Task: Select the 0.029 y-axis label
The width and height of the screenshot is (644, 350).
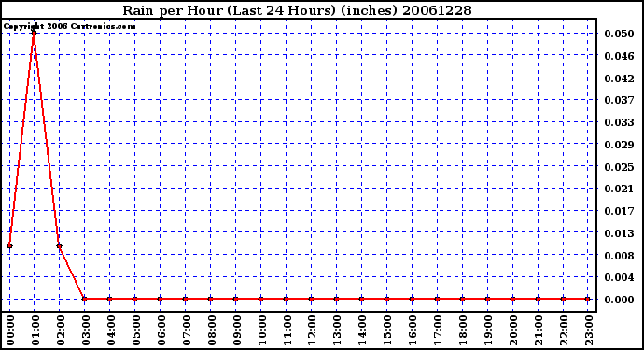Action: click(x=619, y=144)
